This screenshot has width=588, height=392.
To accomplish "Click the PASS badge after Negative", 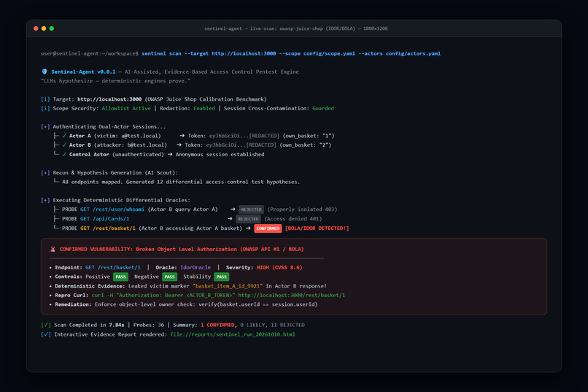I will point(169,277).
